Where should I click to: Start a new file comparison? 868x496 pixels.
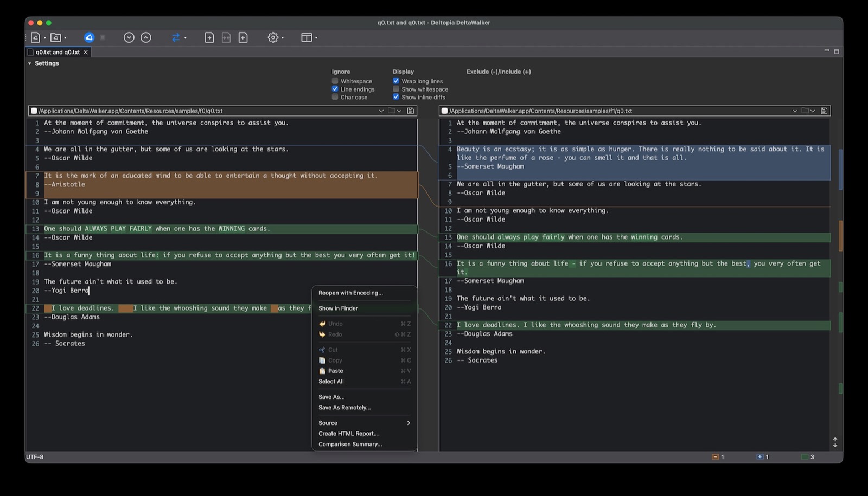coord(35,37)
